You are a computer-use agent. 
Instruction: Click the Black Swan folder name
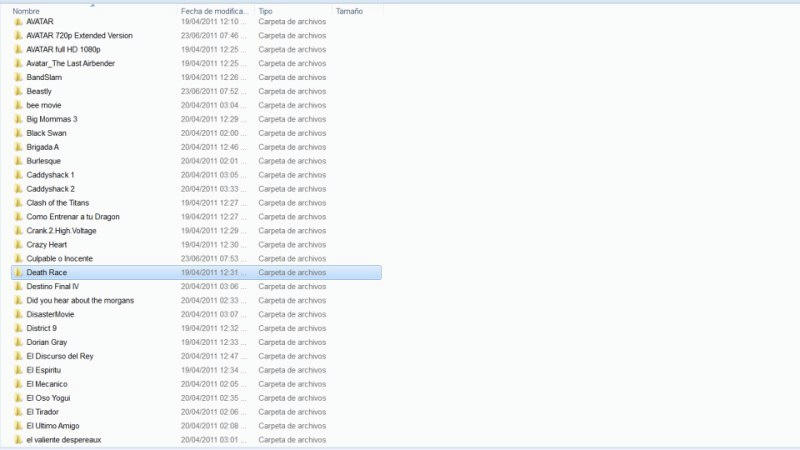coord(46,133)
